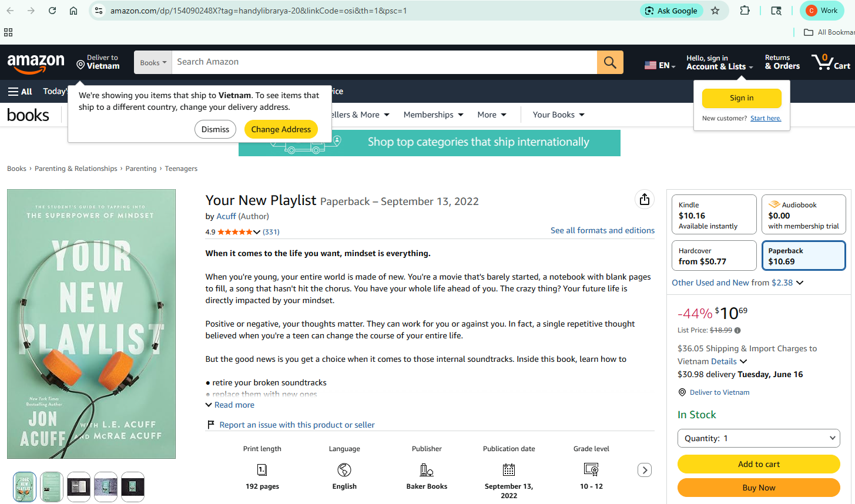The width and height of the screenshot is (855, 504).
Task: Click the orange search magnifier button
Action: [x=610, y=62]
